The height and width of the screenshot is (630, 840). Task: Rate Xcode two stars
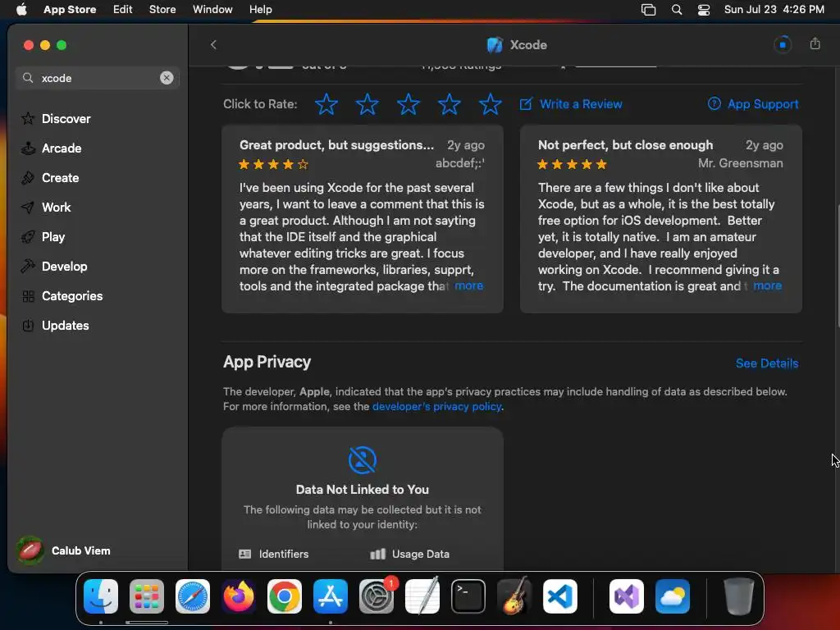367,104
